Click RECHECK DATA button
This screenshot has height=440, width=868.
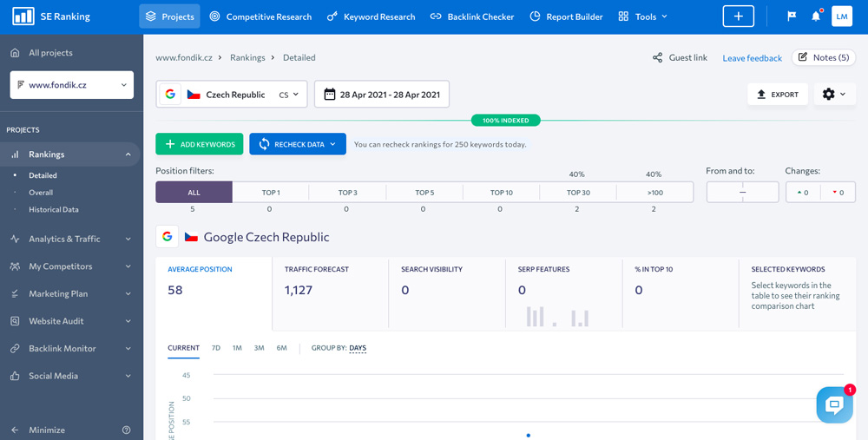click(x=298, y=144)
